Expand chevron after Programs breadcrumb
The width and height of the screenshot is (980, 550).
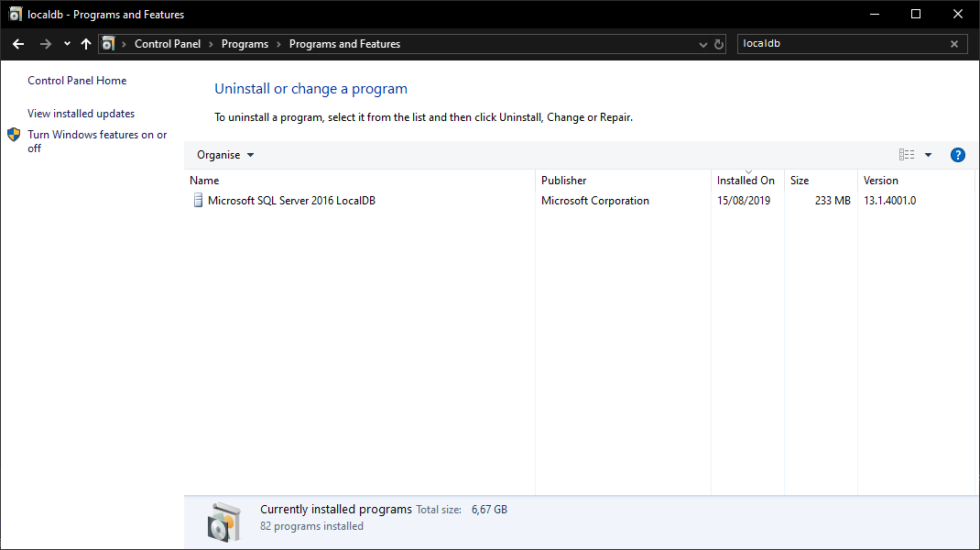tap(278, 44)
